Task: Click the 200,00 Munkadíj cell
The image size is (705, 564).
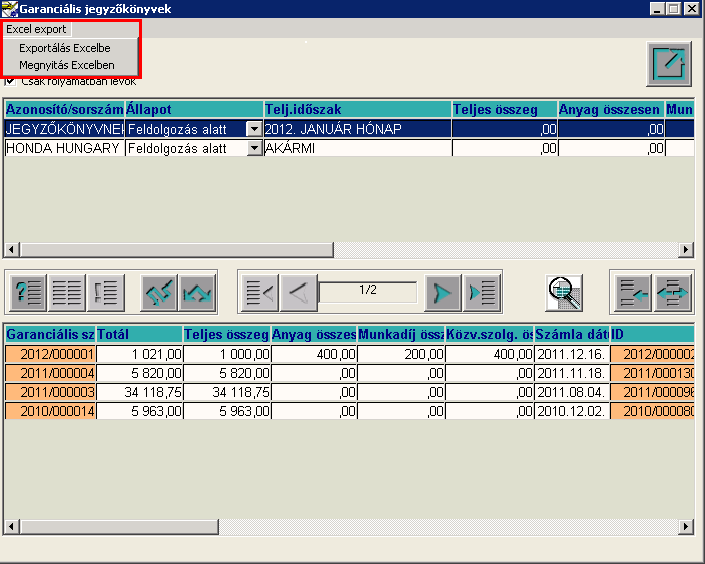Action: (401, 354)
